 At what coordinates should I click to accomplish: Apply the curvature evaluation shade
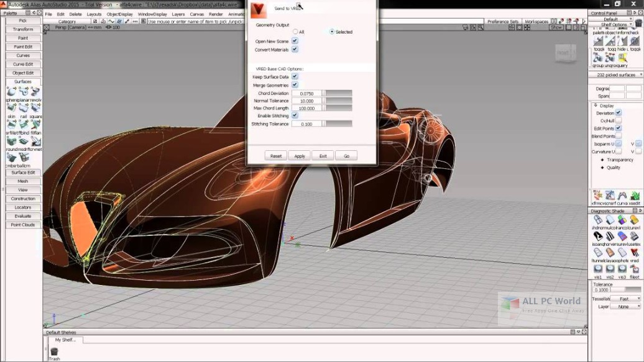[635, 220]
